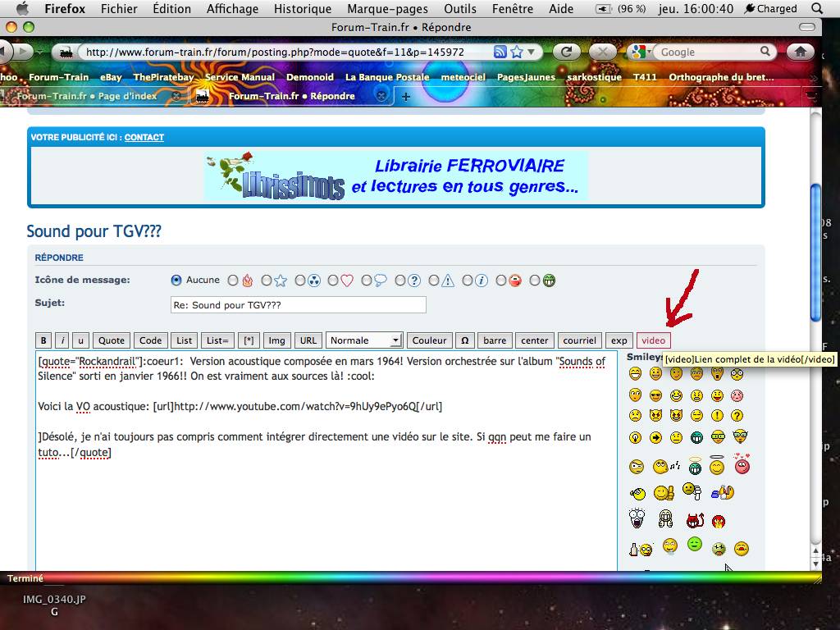Insert the smiley with a bottle

(641, 549)
